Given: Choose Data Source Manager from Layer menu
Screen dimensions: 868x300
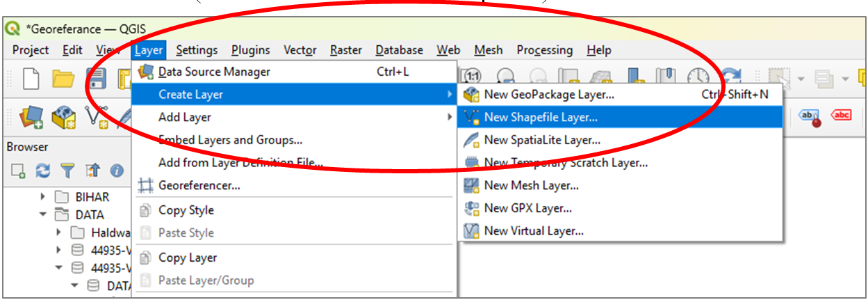Looking at the screenshot, I should pos(294,72).
